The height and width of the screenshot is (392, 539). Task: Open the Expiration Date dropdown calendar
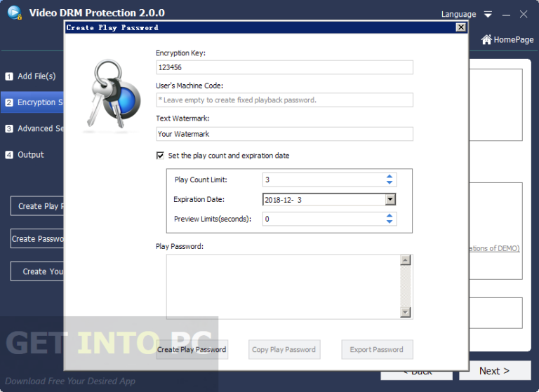390,200
